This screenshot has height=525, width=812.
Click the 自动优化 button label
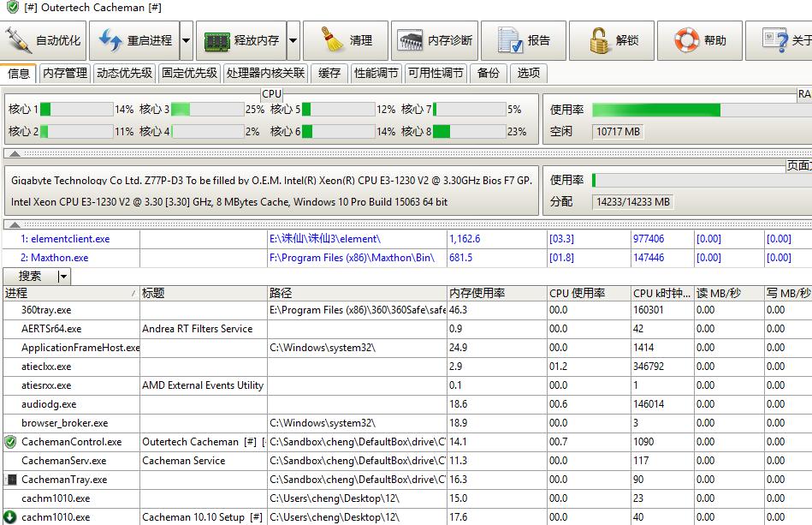tap(58, 40)
